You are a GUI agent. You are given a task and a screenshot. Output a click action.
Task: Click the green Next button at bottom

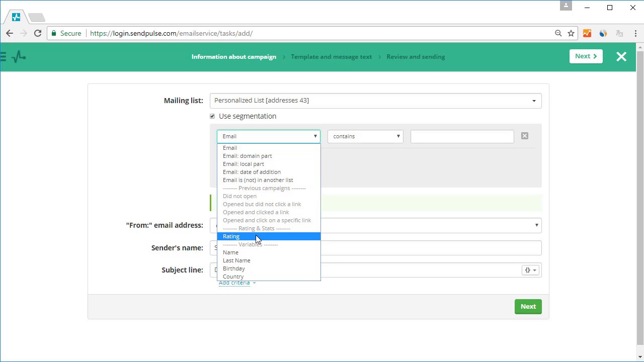(528, 307)
